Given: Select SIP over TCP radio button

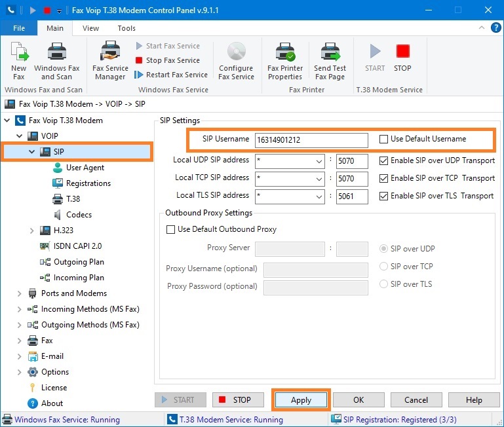Looking at the screenshot, I should click(x=383, y=267).
